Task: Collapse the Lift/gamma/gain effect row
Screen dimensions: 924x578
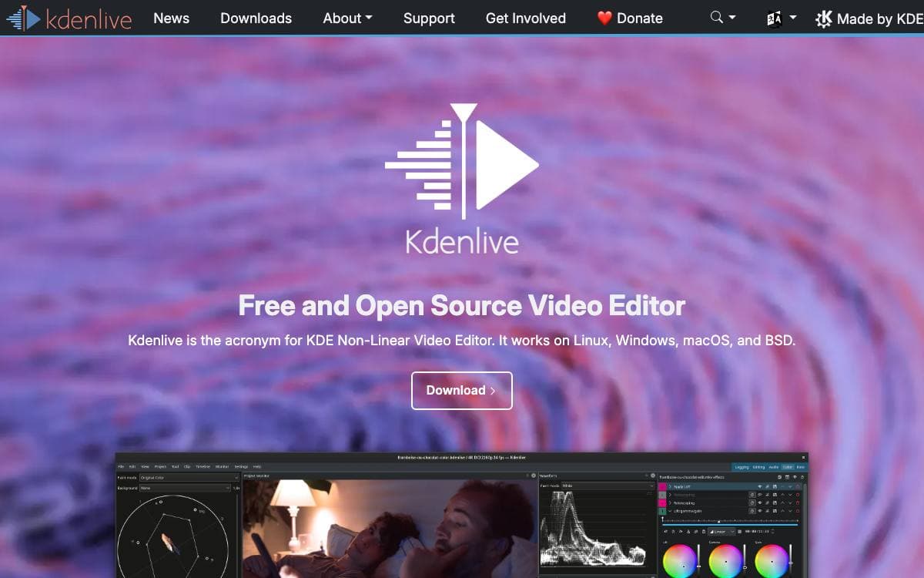Action: tap(670, 511)
